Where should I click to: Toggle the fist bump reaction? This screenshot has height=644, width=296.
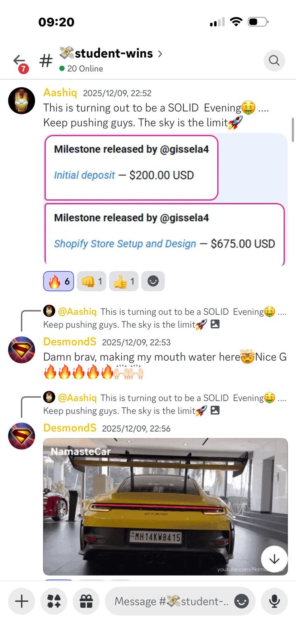(92, 281)
